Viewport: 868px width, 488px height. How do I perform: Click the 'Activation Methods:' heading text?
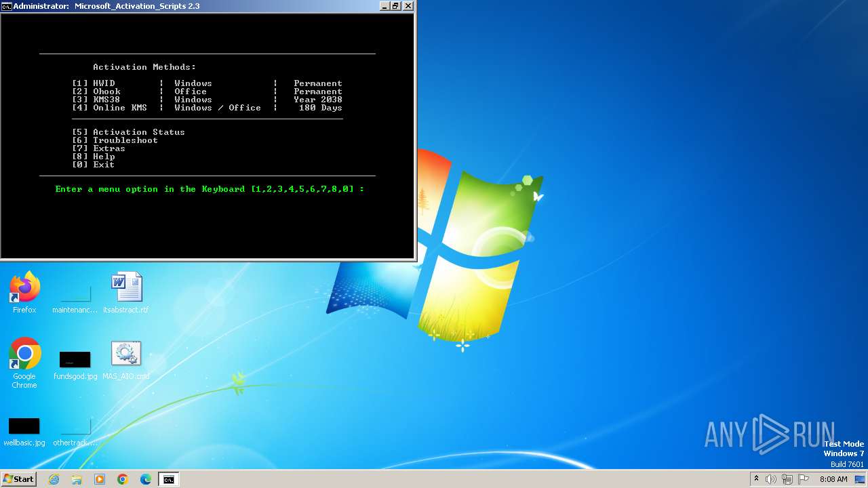144,67
